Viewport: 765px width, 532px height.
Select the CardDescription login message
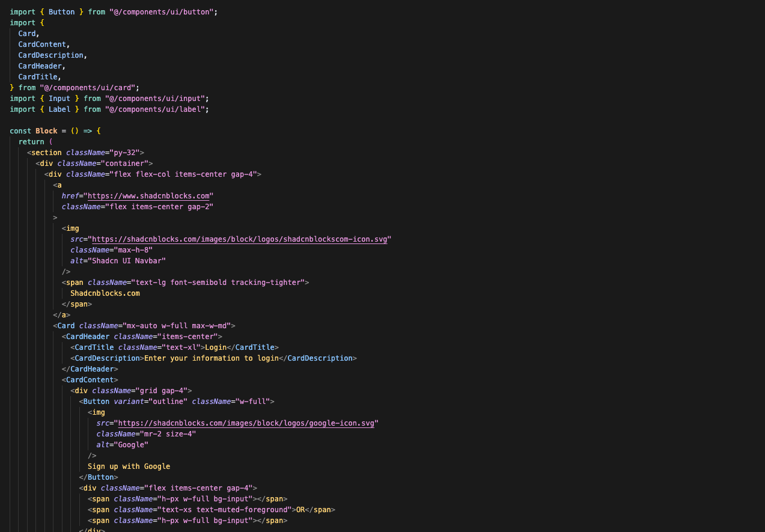[212, 358]
